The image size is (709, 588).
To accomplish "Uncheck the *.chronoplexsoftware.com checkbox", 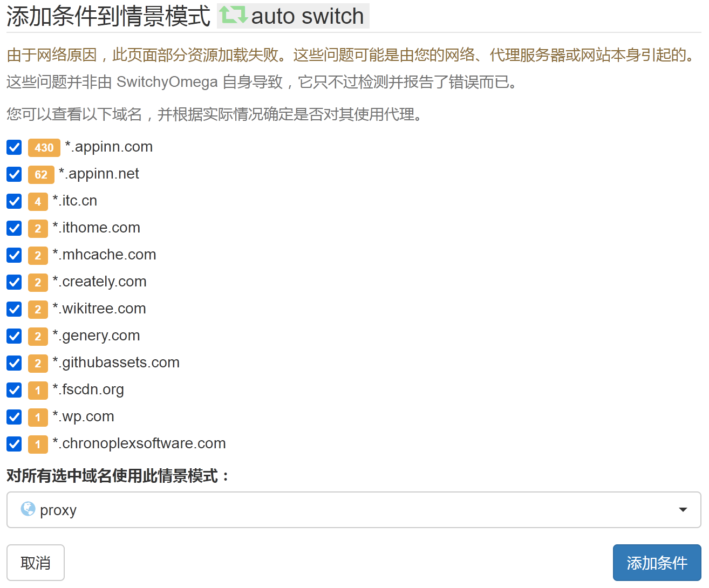I will coord(14,444).
